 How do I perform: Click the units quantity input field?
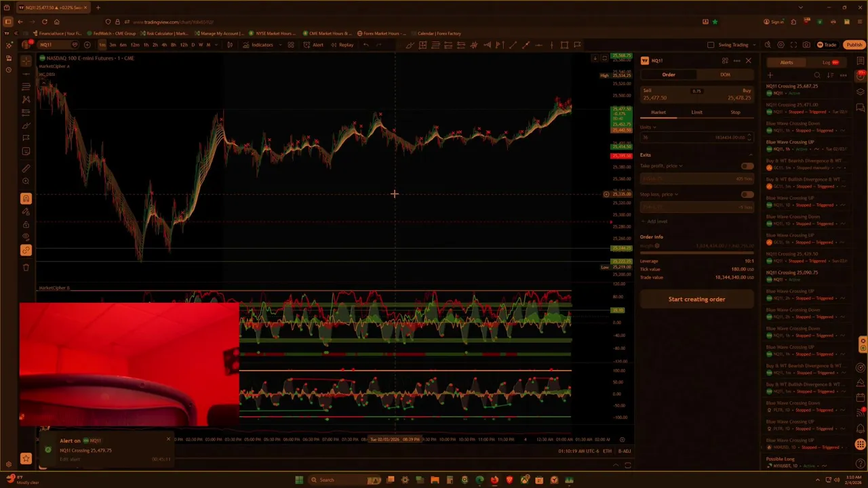696,138
